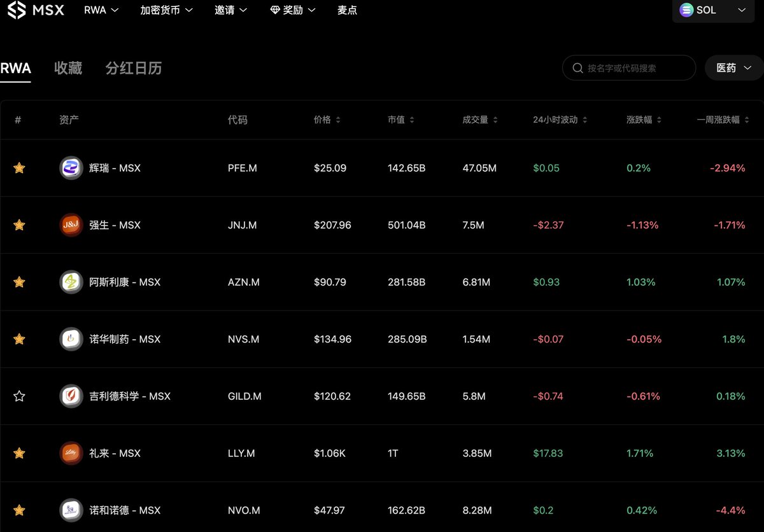Click the AstraZeneca (阿斯利康) asset logo
The height and width of the screenshot is (532, 764).
(71, 282)
